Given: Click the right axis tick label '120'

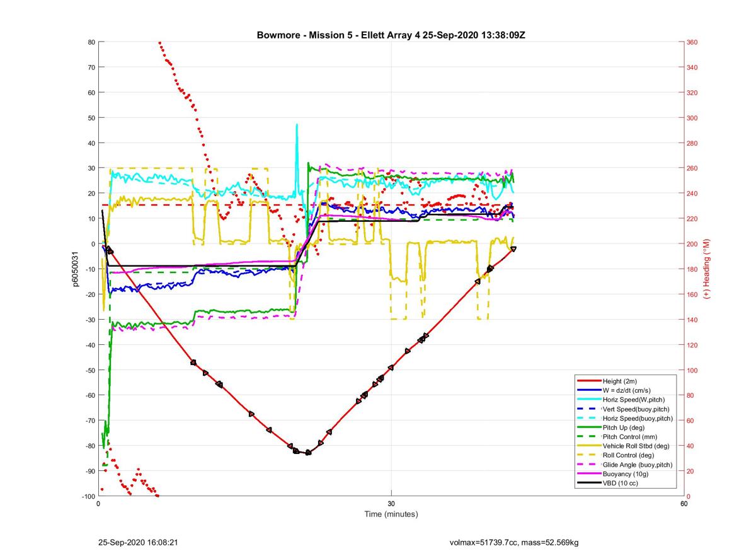Looking at the screenshot, I should [692, 345].
